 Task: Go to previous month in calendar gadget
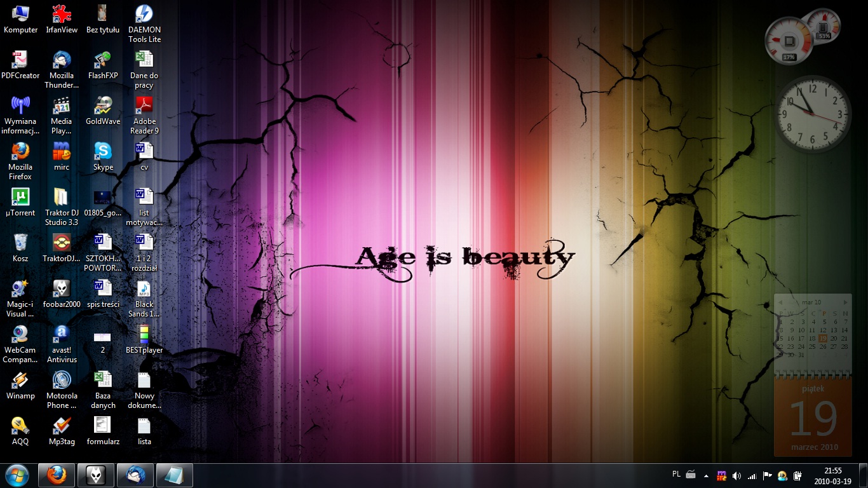(780, 302)
